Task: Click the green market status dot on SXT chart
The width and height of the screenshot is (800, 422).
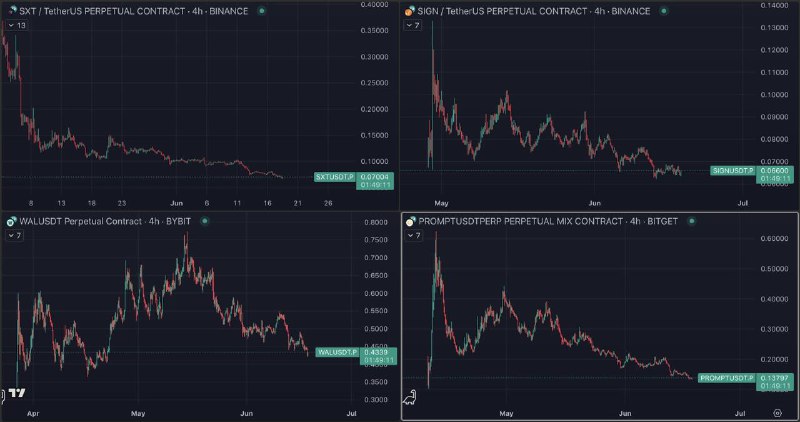Action: [262, 11]
